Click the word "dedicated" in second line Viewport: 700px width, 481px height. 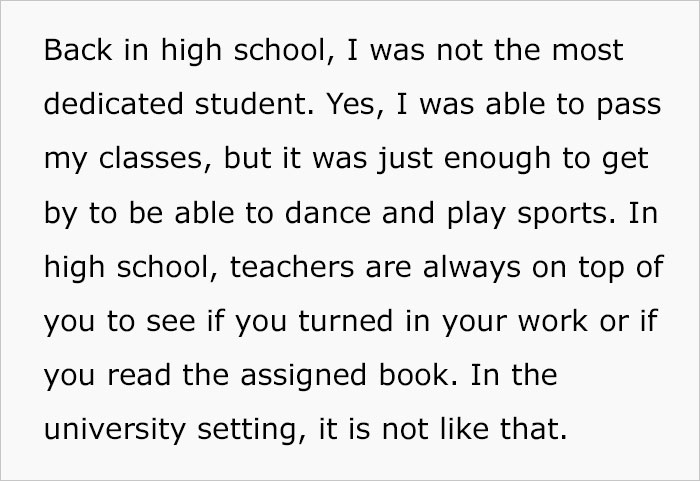113,104
